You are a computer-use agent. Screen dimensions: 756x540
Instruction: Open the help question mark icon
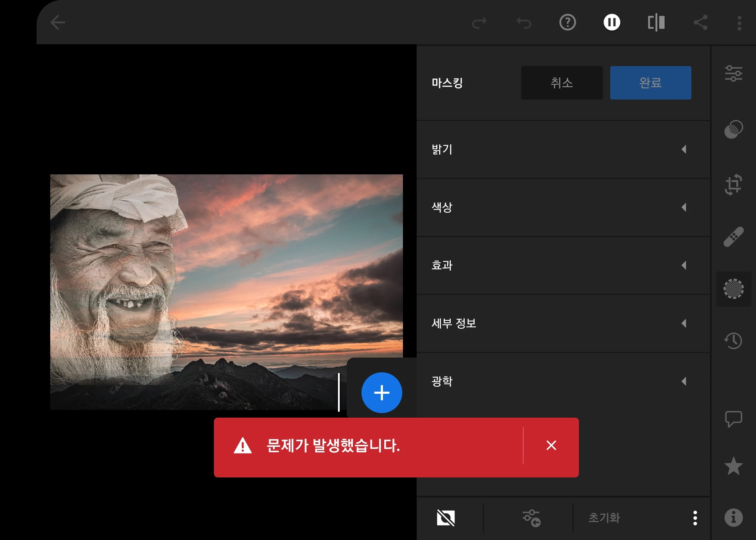click(x=567, y=23)
